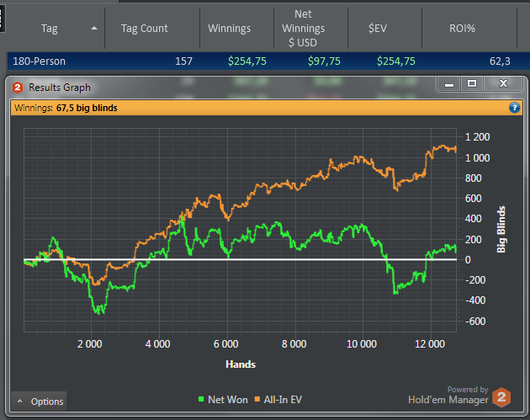The image size is (530, 420).
Task: Minimize the Results Graph window
Action: coord(449,84)
